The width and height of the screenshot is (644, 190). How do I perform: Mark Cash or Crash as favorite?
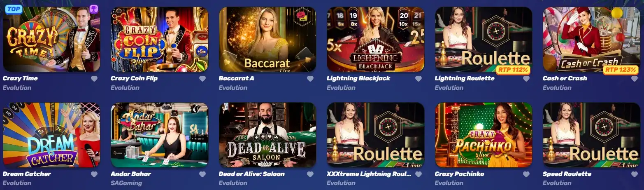[635, 79]
